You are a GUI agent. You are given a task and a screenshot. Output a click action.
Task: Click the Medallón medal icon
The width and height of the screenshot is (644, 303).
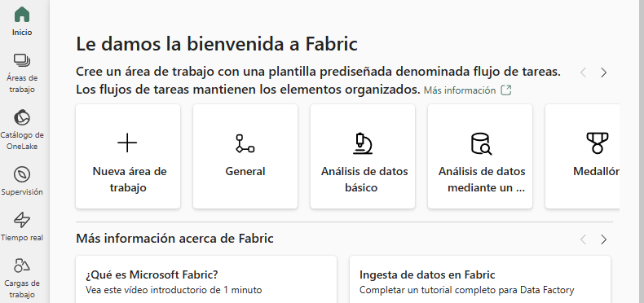pos(598,143)
